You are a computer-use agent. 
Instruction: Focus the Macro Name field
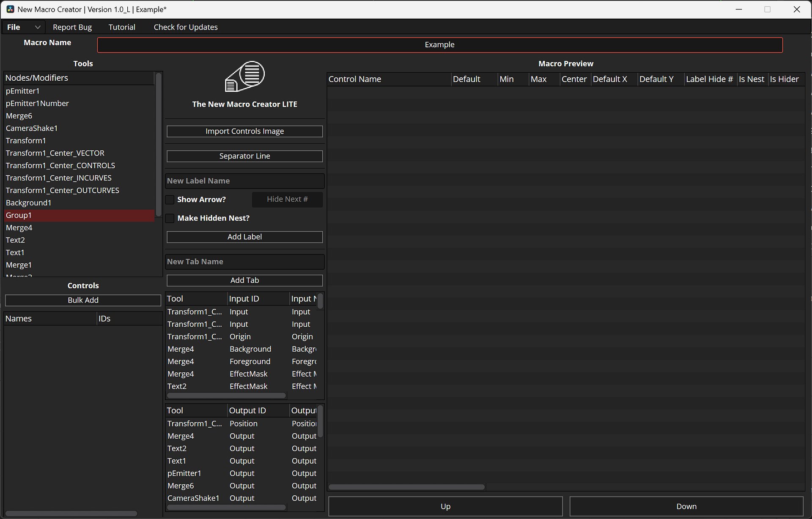pyautogui.click(x=440, y=45)
